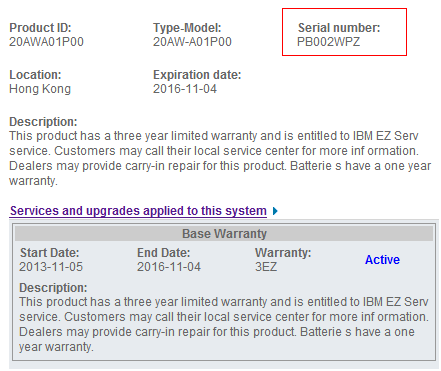This screenshot has height=371, width=441.
Task: Click the Product ID label
Action: tap(40, 28)
